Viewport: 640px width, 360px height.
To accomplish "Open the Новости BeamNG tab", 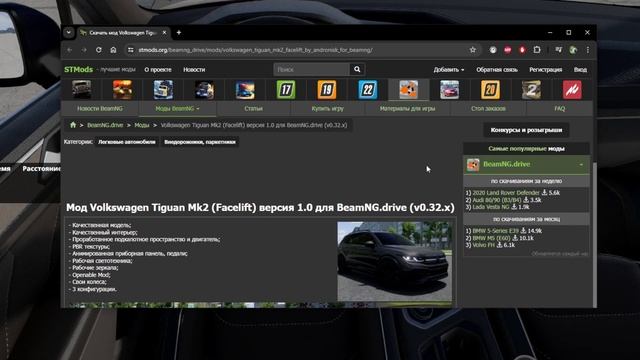I will [x=100, y=109].
